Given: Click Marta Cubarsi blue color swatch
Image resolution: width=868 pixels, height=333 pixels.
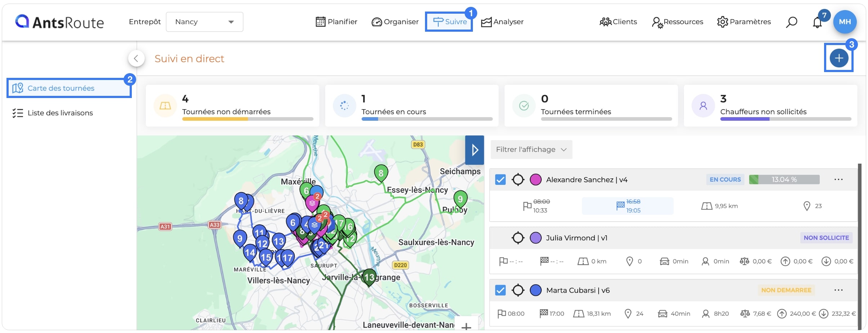Looking at the screenshot, I should [x=536, y=290].
